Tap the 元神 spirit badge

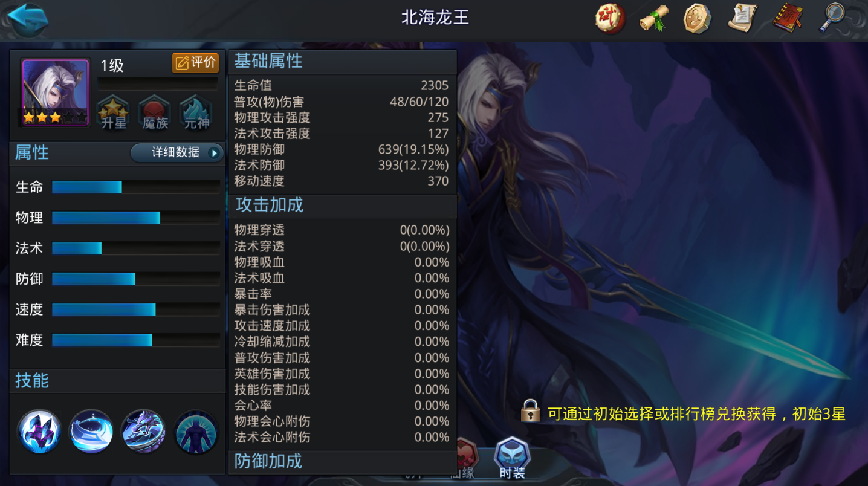click(196, 112)
